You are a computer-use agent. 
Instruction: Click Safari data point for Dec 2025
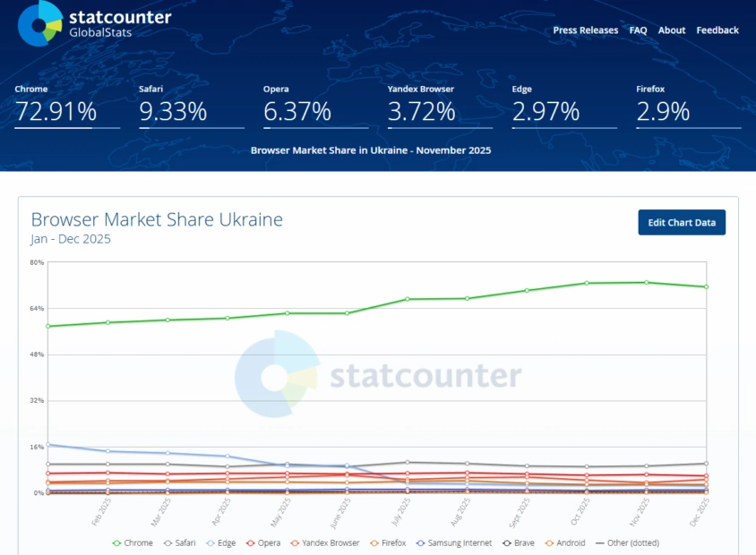point(707,464)
